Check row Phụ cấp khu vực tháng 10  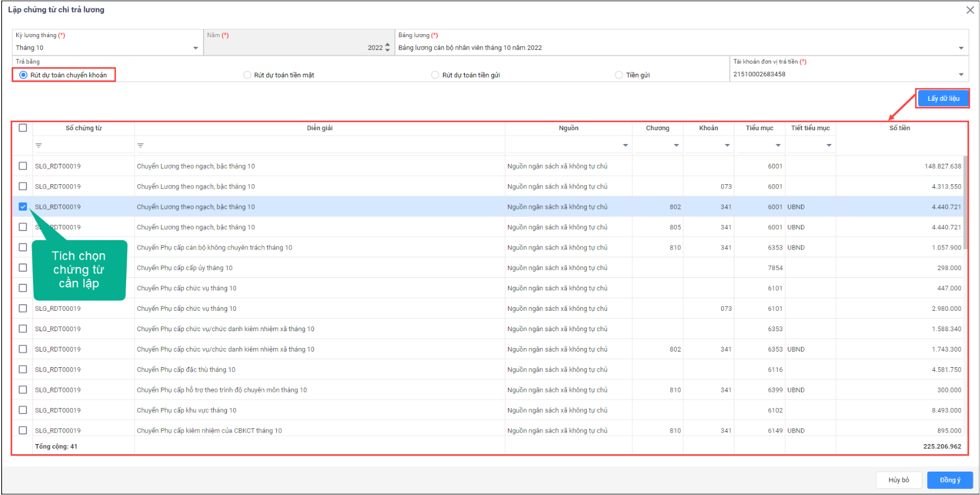(23, 410)
